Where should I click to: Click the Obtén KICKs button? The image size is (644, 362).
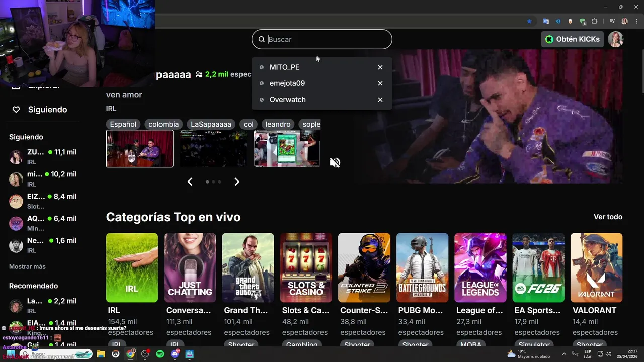(573, 39)
